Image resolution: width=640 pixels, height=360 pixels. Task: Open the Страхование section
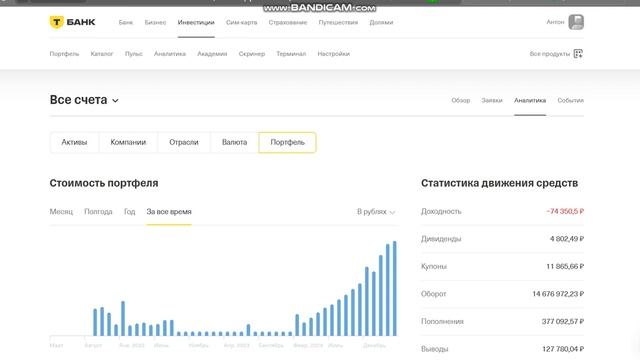[288, 22]
